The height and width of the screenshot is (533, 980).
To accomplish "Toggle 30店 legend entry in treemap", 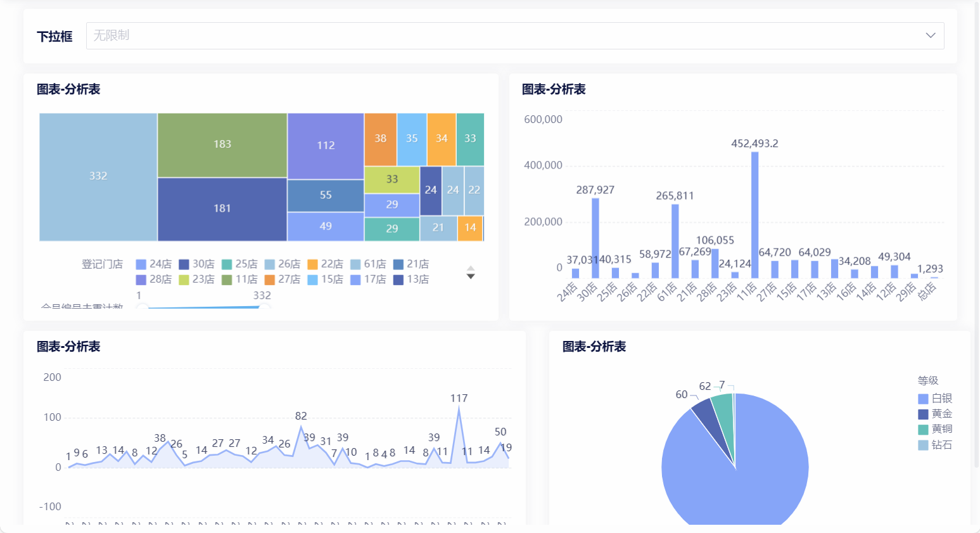I will [196, 264].
